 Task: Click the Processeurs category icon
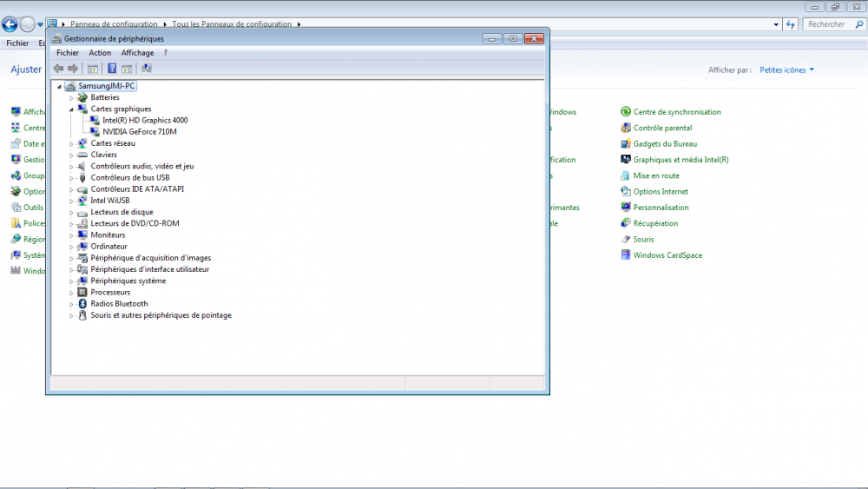[82, 293]
